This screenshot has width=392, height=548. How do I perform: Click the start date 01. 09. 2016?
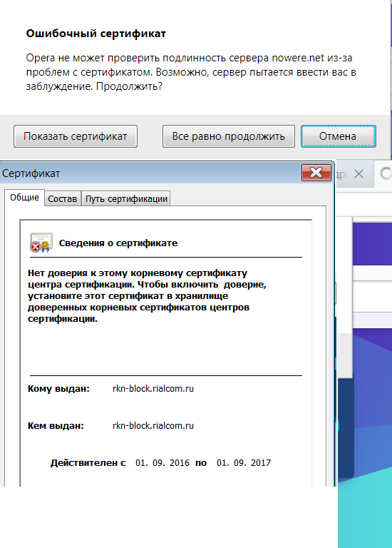163,462
